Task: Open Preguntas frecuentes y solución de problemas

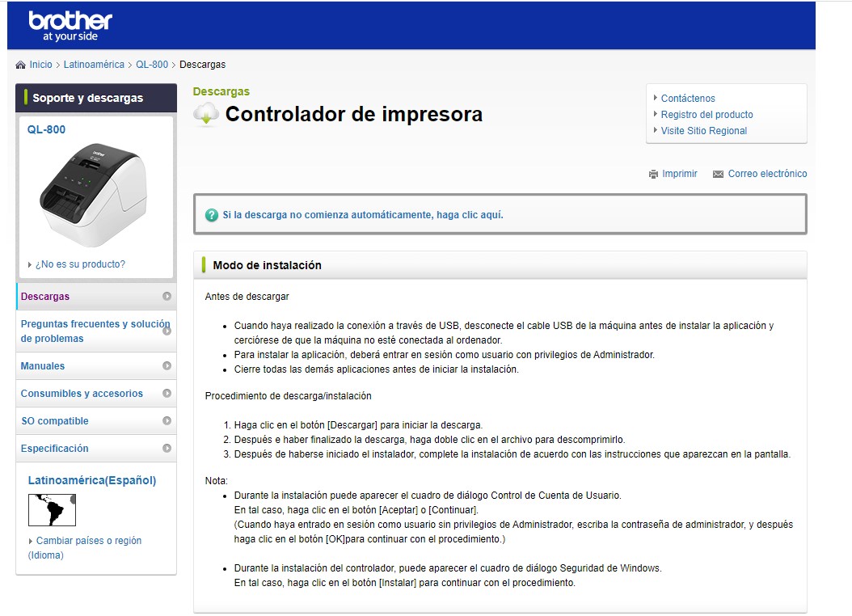Action: click(x=96, y=331)
